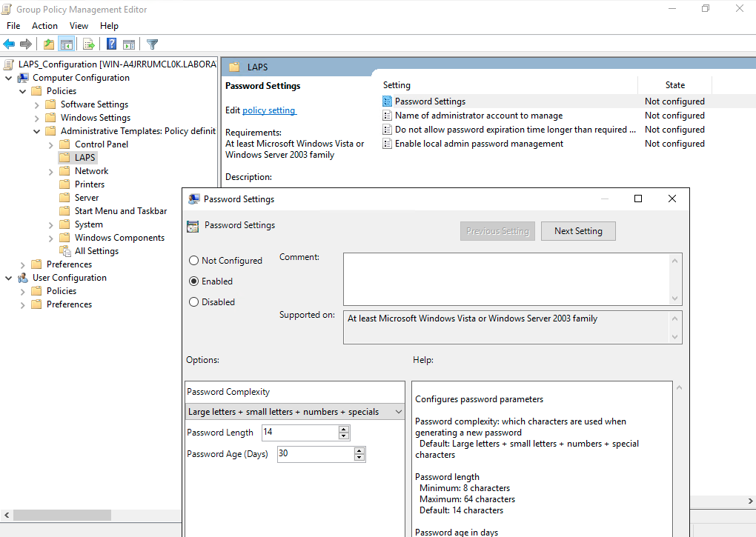Close the Password Settings dialog
Image resolution: width=756 pixels, height=537 pixels.
(672, 199)
